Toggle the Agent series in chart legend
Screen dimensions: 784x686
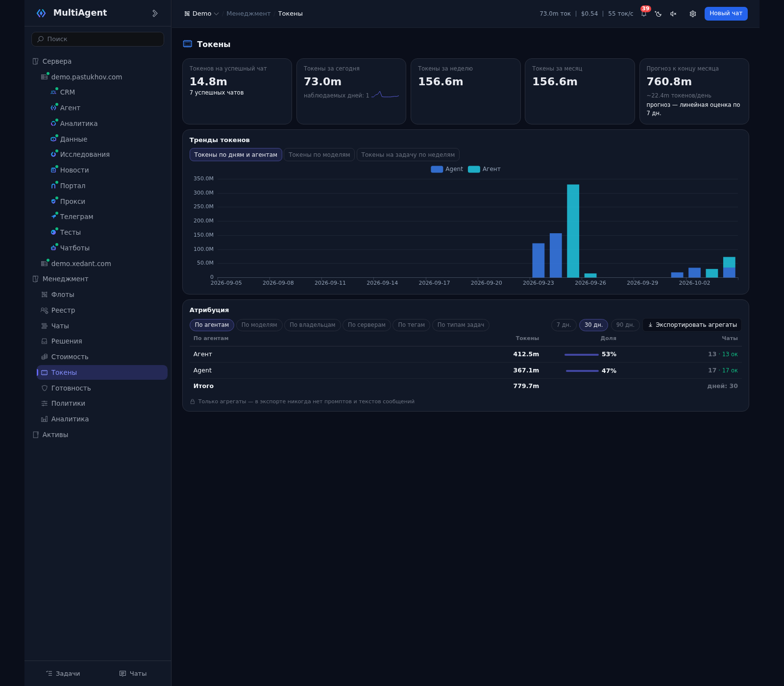(447, 169)
